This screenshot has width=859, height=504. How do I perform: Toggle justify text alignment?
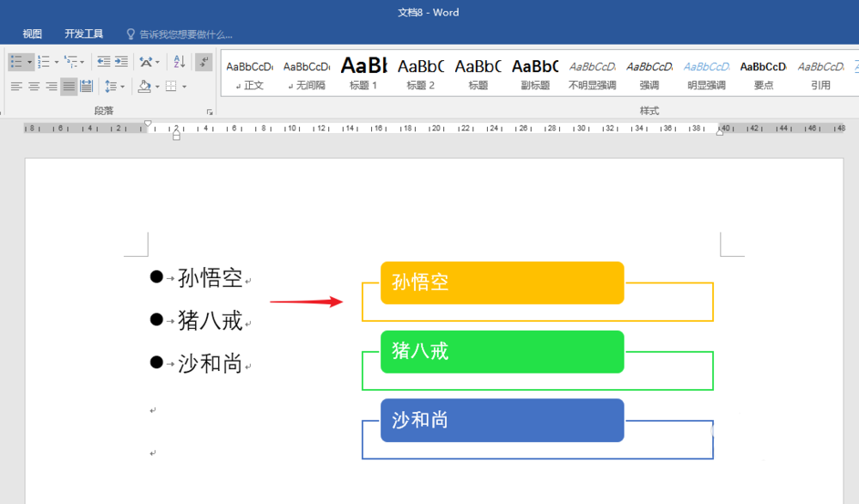69,86
